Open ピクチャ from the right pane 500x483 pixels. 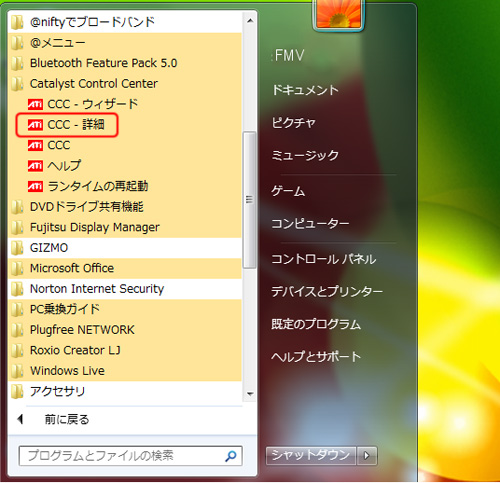293,123
